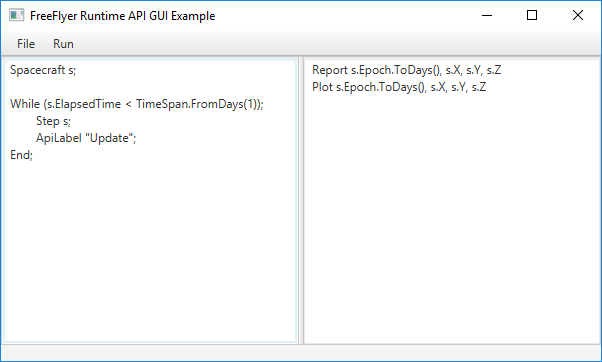This screenshot has height=362, width=602.
Task: Click the split-pane divider between the editors
Action: tap(301, 200)
